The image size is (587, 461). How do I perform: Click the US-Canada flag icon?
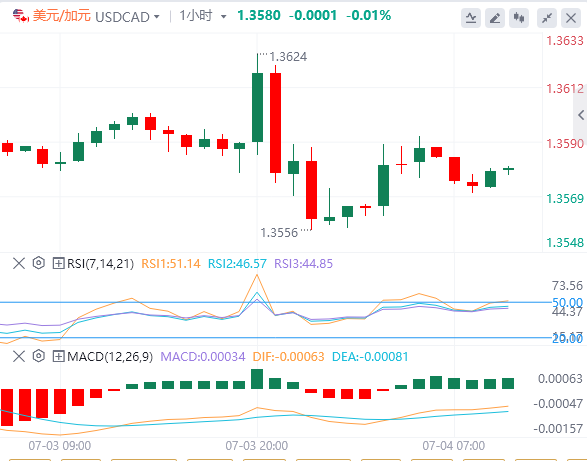[21, 16]
